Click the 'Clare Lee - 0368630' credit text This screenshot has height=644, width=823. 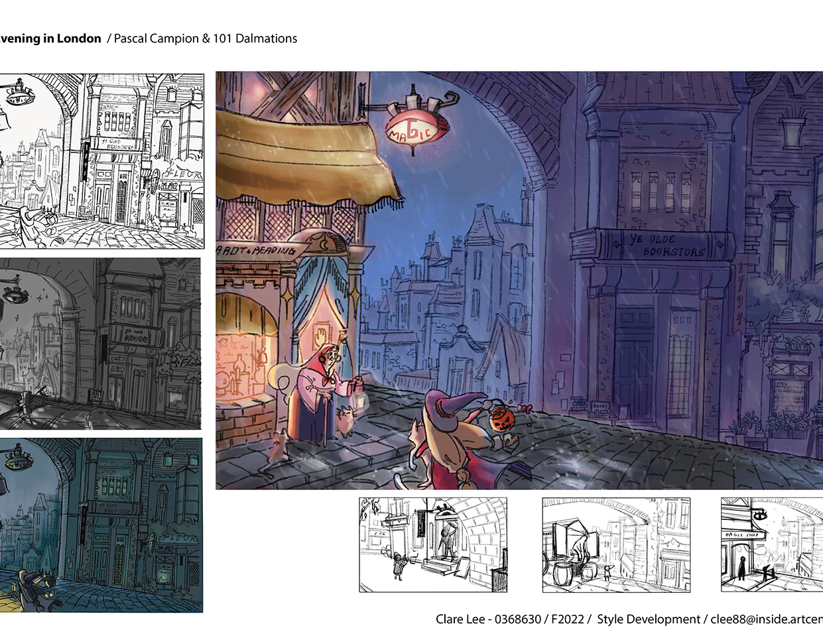point(489,619)
